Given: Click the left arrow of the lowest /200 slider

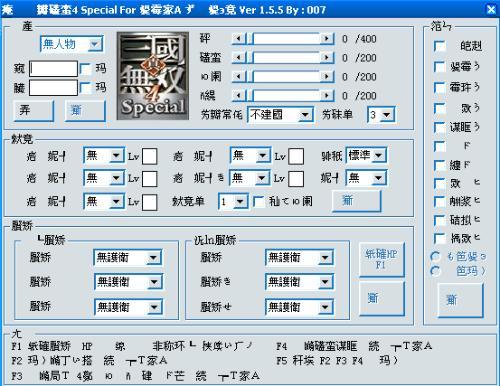Looking at the screenshot, I should 239,96.
